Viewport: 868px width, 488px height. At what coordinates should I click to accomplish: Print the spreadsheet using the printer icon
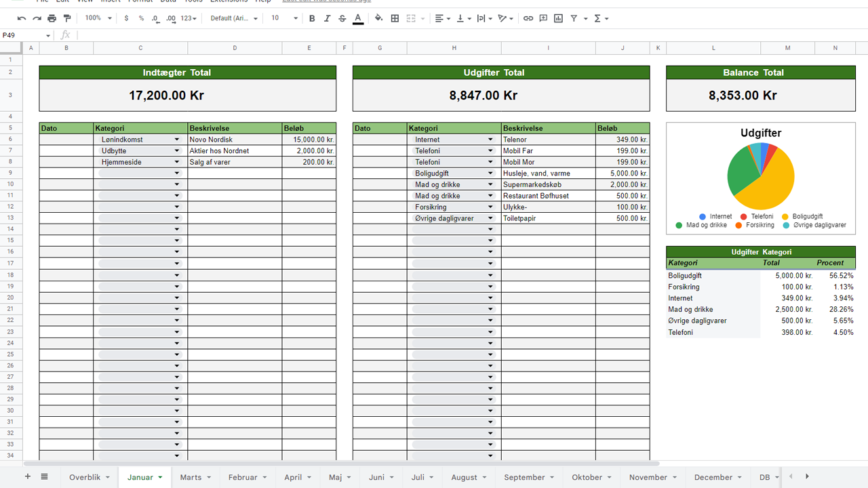click(52, 18)
